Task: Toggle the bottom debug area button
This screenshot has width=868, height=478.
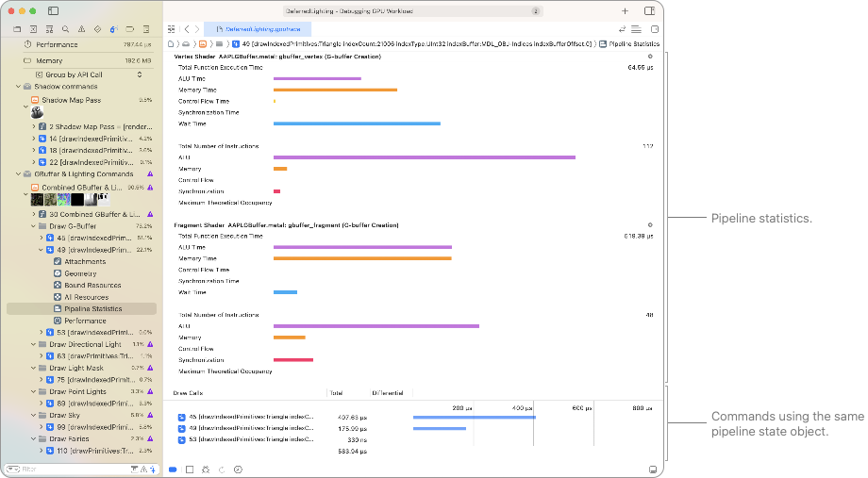Action: pos(652,469)
